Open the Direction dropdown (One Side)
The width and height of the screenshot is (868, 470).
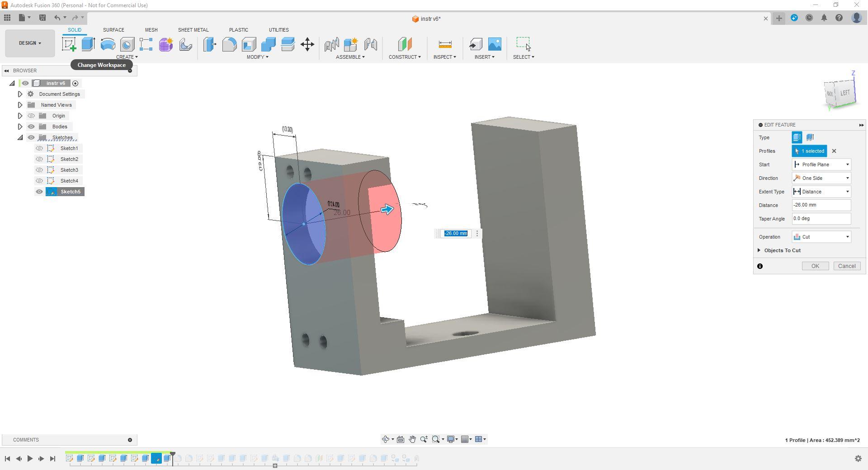821,178
